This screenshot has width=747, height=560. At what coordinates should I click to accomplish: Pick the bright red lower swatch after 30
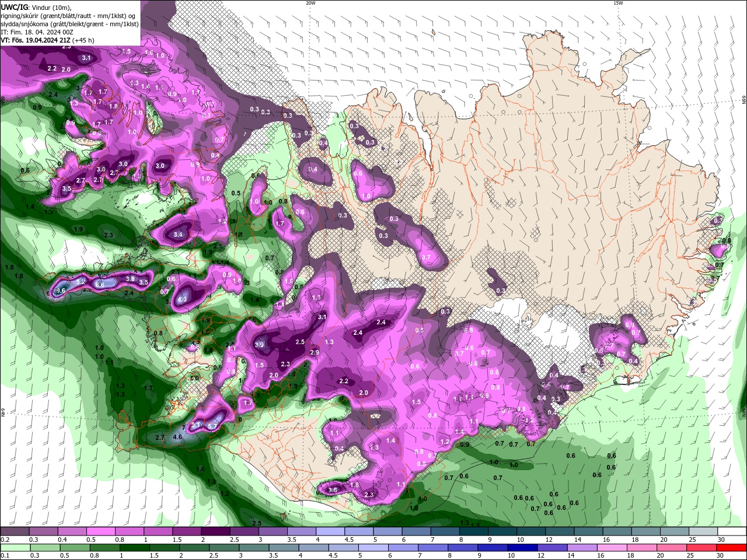(x=732, y=547)
